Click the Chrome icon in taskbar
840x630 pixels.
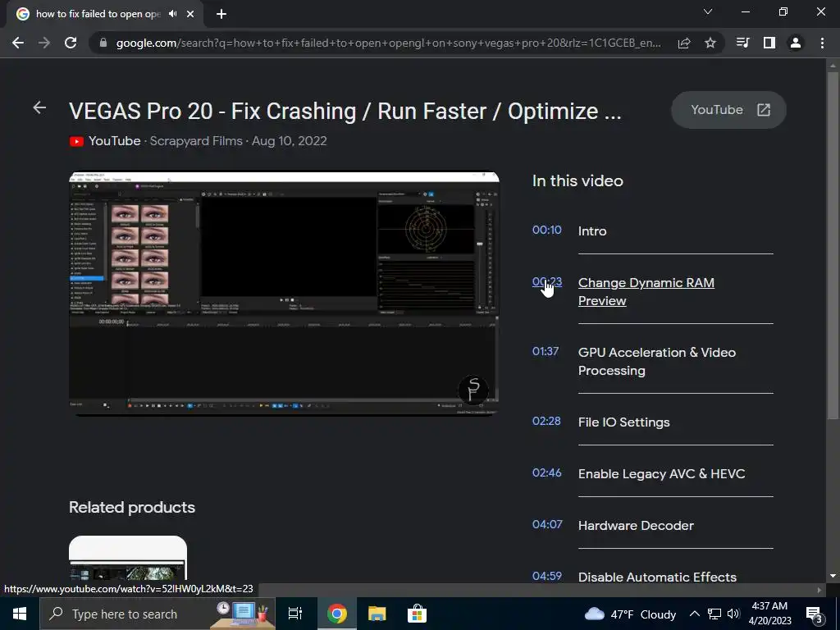click(337, 614)
